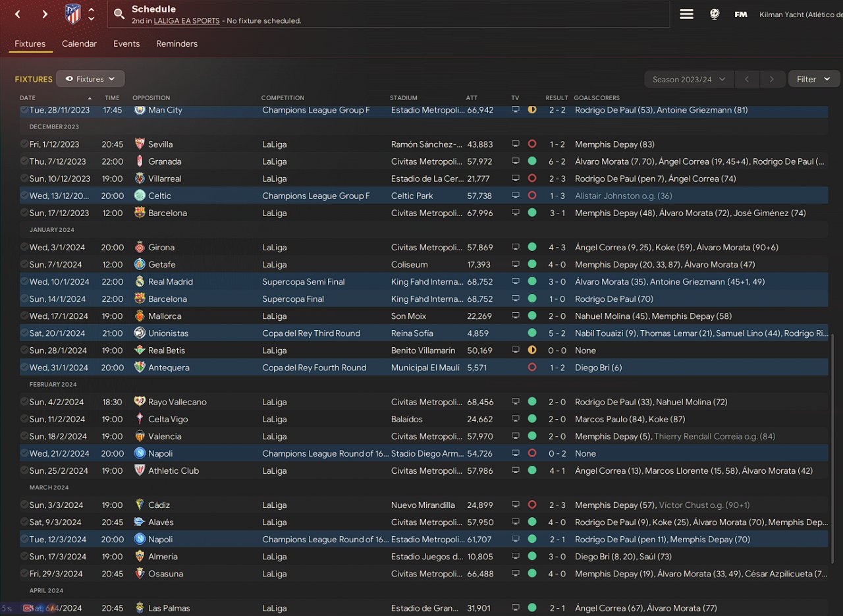Open the LALIGA EA SPORTS link
The height and width of the screenshot is (616, 843).
186,21
